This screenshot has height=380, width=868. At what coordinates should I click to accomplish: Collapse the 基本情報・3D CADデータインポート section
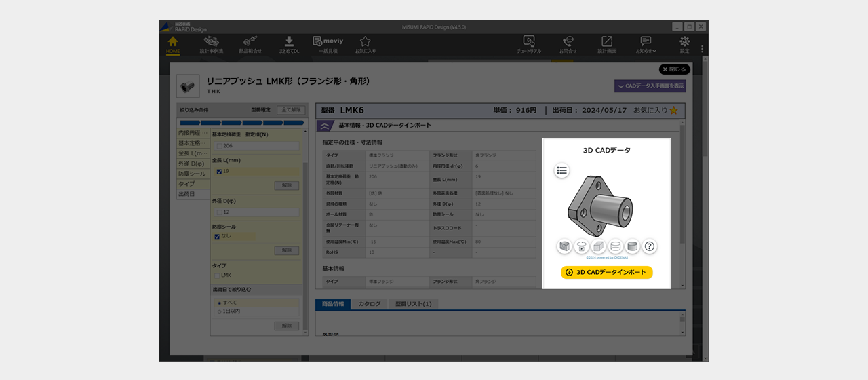click(325, 126)
